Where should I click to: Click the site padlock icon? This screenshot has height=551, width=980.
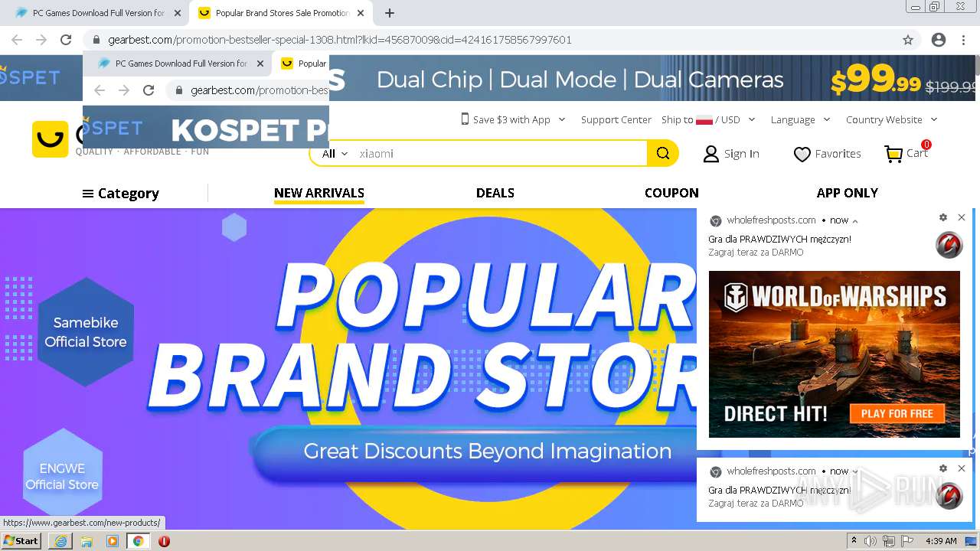pyautogui.click(x=96, y=40)
